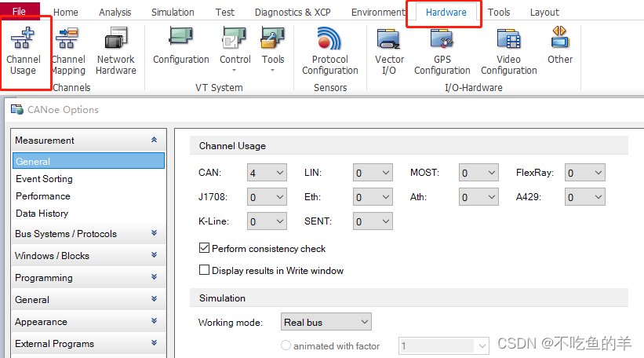Viewport: 644px width, 358px height.
Task: Open Network Hardware settings
Action: [x=116, y=51]
